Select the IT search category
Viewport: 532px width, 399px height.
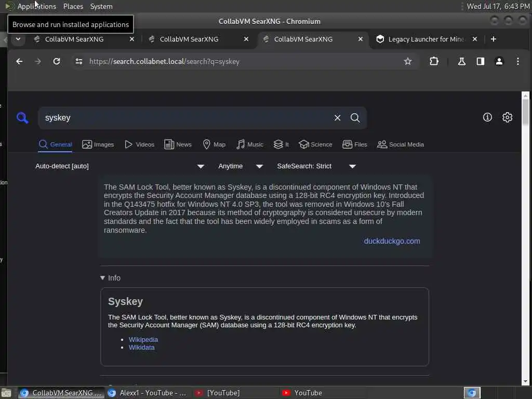point(281,144)
